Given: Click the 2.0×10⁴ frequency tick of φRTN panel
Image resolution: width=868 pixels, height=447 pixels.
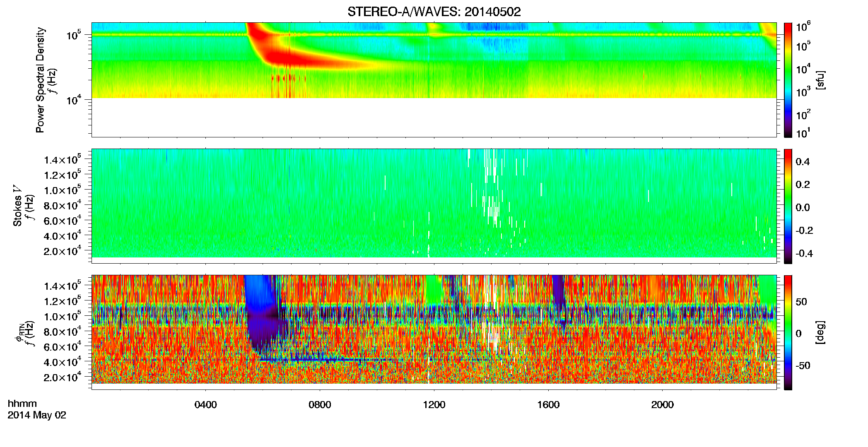Looking at the screenshot, I should click(x=63, y=377).
